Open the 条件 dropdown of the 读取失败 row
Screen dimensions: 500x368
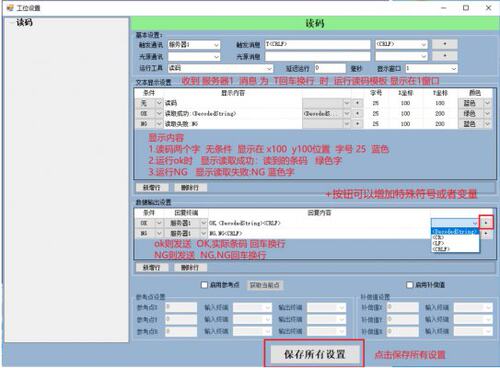(149, 124)
